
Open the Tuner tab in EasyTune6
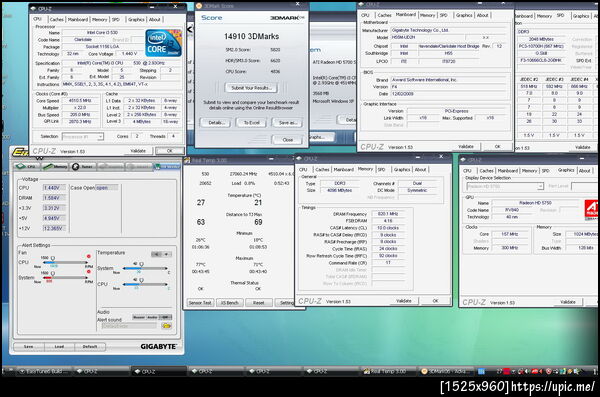click(x=83, y=167)
